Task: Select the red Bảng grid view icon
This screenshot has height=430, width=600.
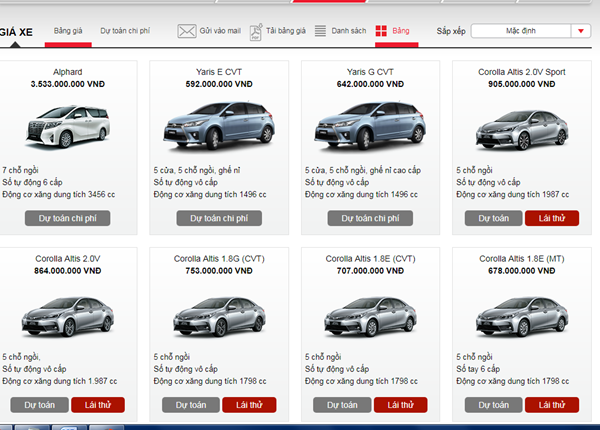Action: (x=382, y=32)
